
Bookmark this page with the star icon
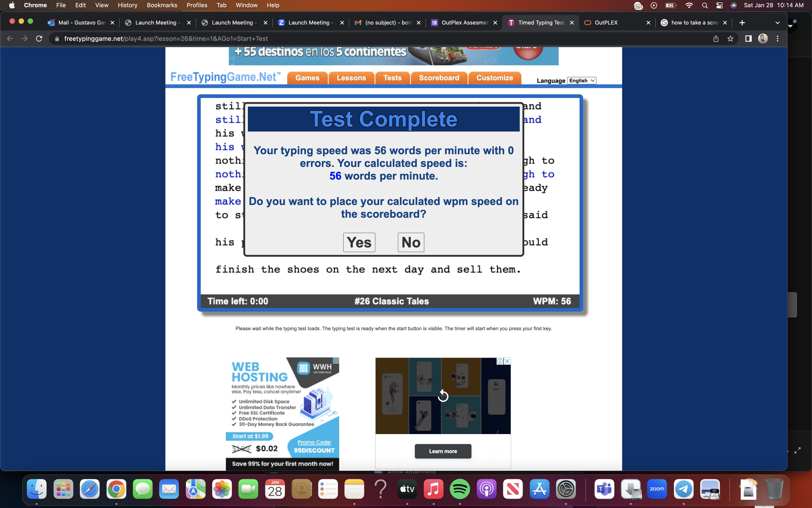[730, 39]
